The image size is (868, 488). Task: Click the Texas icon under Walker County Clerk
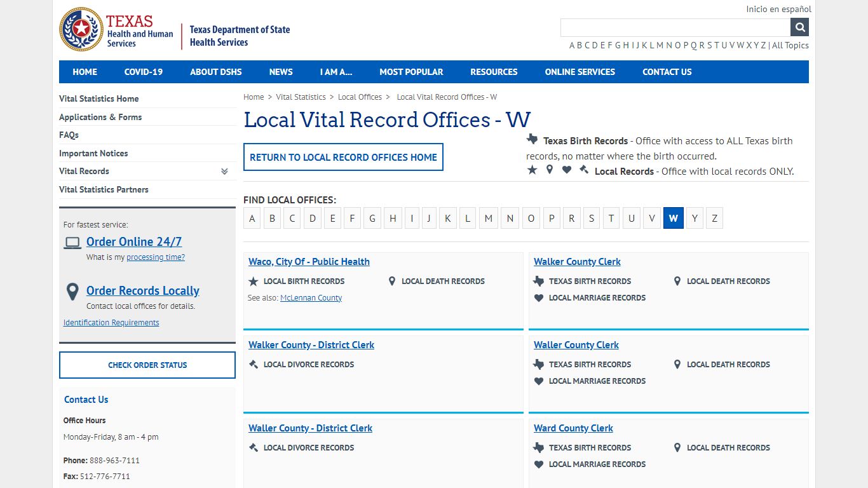539,281
